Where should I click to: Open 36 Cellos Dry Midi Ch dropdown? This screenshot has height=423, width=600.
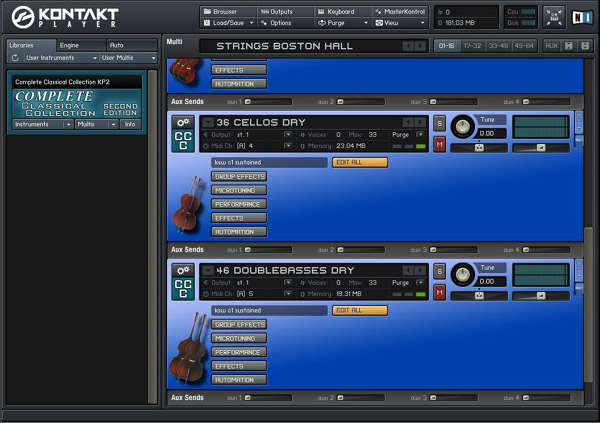click(288, 145)
